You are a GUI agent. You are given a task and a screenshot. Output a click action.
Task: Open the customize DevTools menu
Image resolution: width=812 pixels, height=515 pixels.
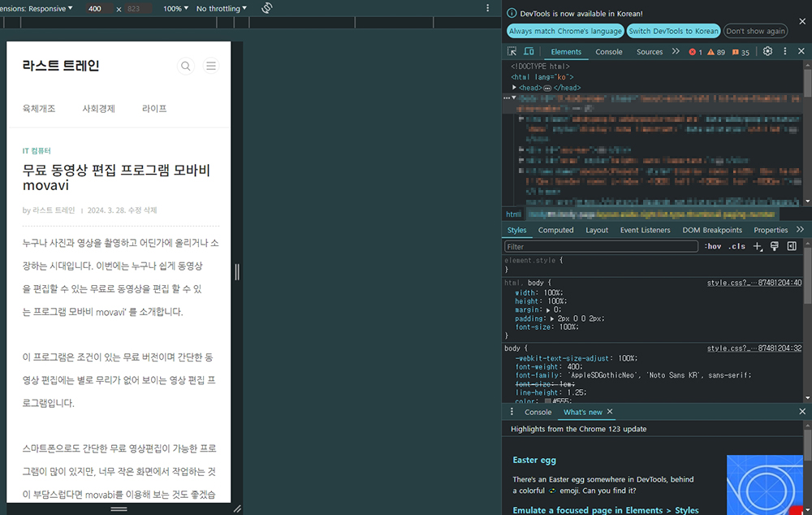pos(785,51)
